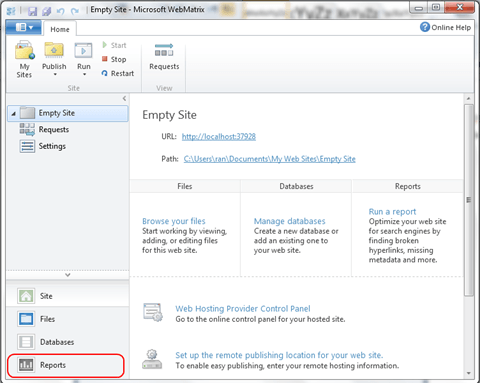Select Empty Site in the navigation tree

pyautogui.click(x=68, y=113)
